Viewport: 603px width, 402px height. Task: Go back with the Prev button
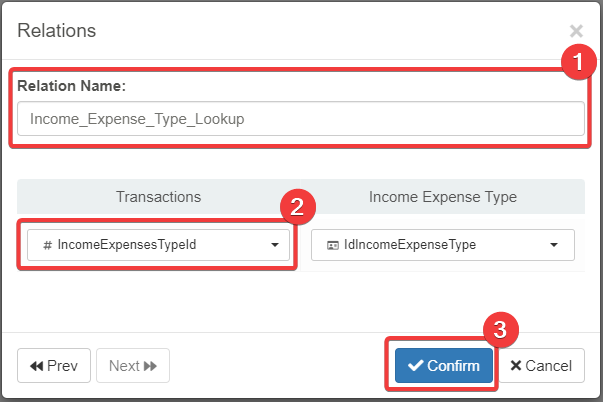coord(55,366)
